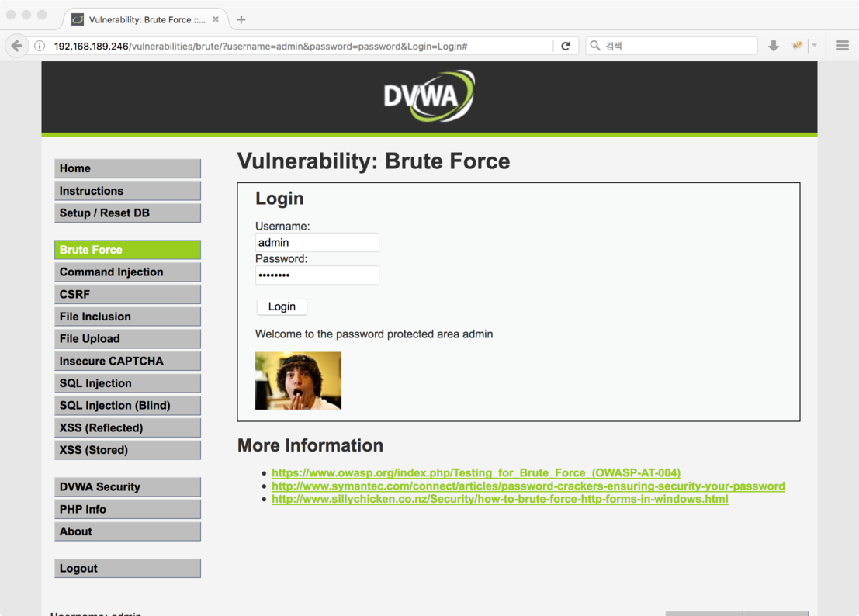Click the extension icon beside downloads
This screenshot has width=859, height=616.
pos(798,46)
